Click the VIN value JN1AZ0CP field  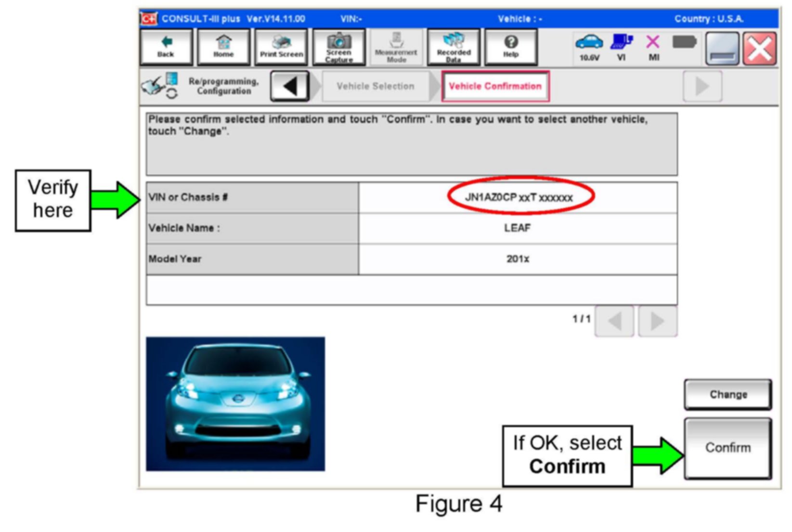point(519,197)
